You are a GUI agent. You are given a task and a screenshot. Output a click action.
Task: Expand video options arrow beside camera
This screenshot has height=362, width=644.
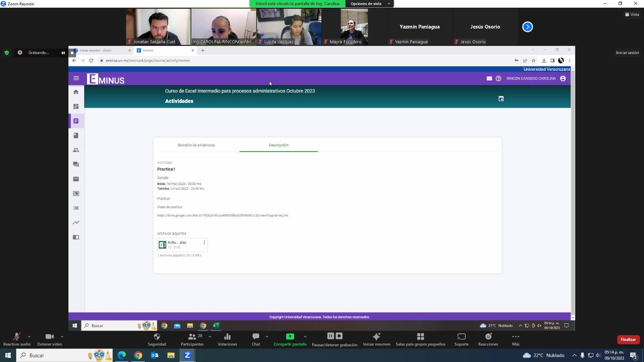click(62, 336)
